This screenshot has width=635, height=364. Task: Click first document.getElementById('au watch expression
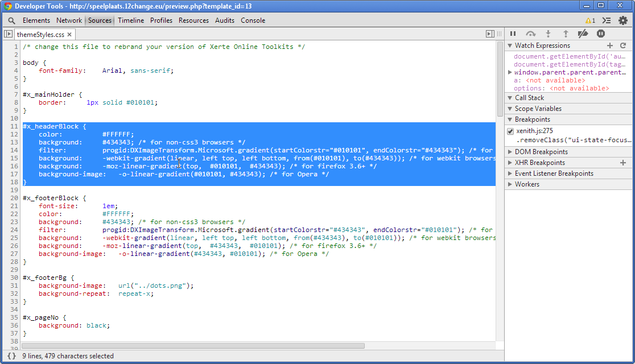pos(570,56)
